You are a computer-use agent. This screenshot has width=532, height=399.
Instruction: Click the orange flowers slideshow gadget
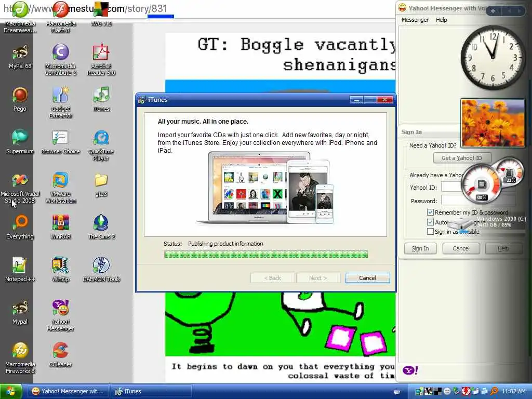click(x=493, y=123)
